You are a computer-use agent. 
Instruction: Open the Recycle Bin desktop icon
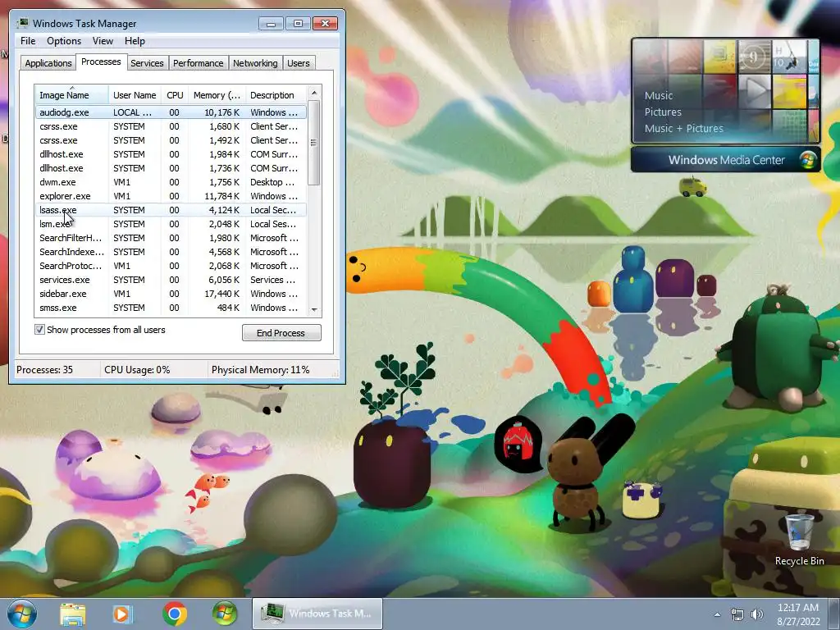click(x=799, y=540)
